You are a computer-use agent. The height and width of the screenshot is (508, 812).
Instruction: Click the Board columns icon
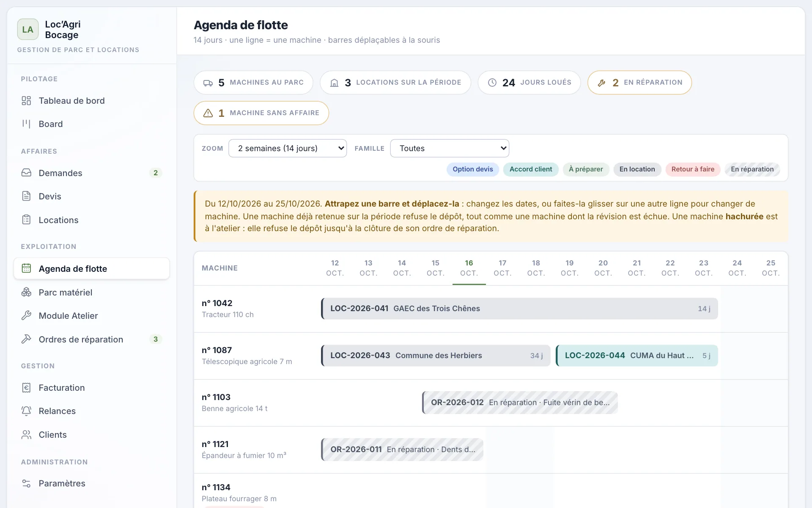[26, 124]
